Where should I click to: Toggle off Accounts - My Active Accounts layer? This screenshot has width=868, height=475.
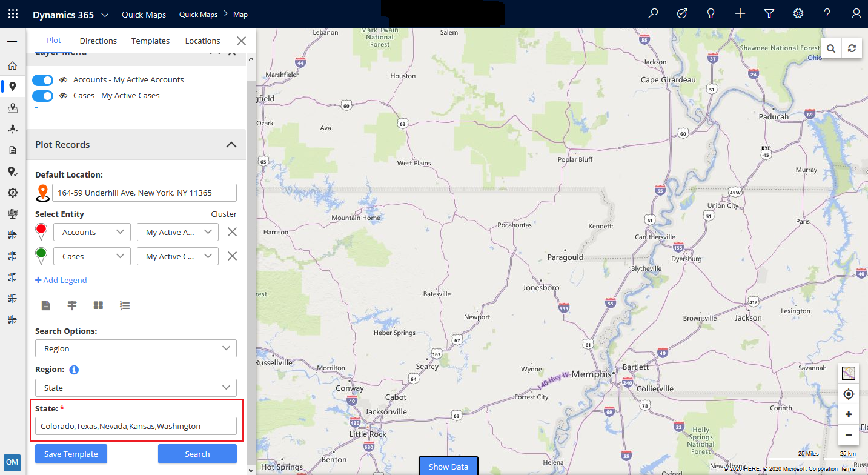point(42,80)
